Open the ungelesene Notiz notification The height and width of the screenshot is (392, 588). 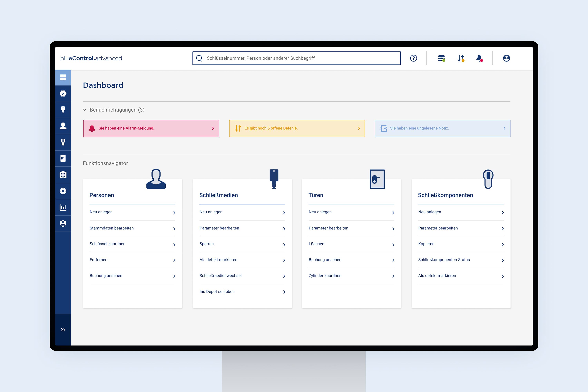pyautogui.click(x=442, y=128)
